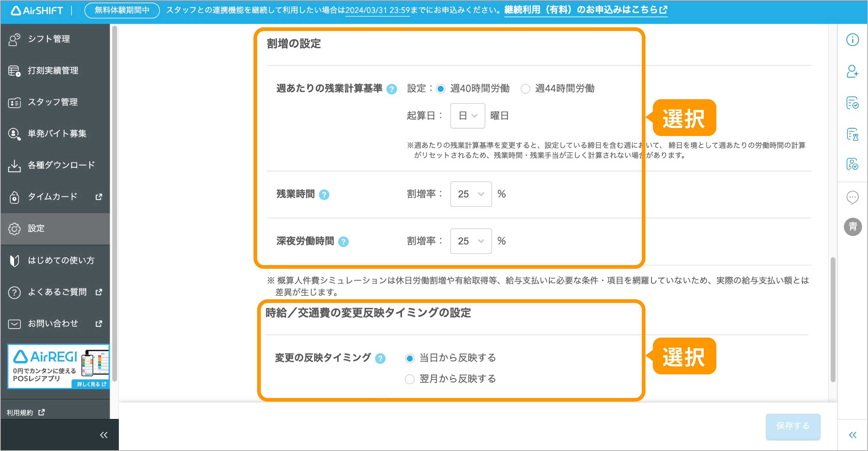Collapse the right icon panel

853,435
